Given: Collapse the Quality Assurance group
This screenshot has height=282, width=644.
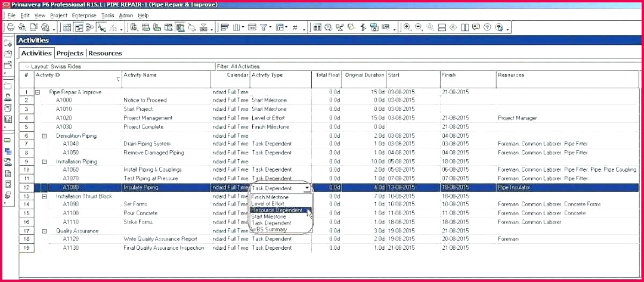Looking at the screenshot, I should [x=45, y=231].
